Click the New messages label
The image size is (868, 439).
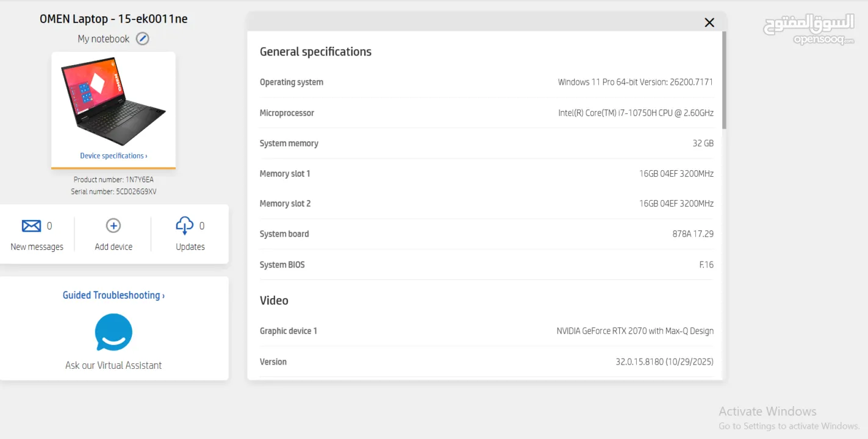[37, 247]
